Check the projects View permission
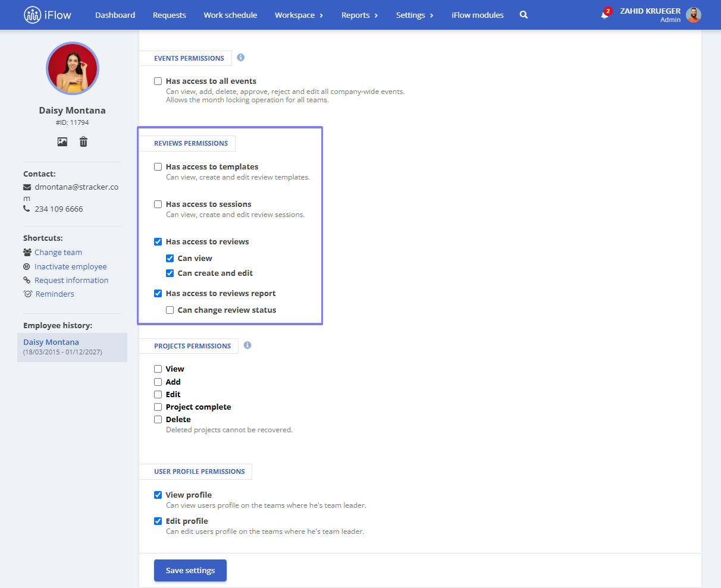The width and height of the screenshot is (721, 588). pyautogui.click(x=158, y=369)
